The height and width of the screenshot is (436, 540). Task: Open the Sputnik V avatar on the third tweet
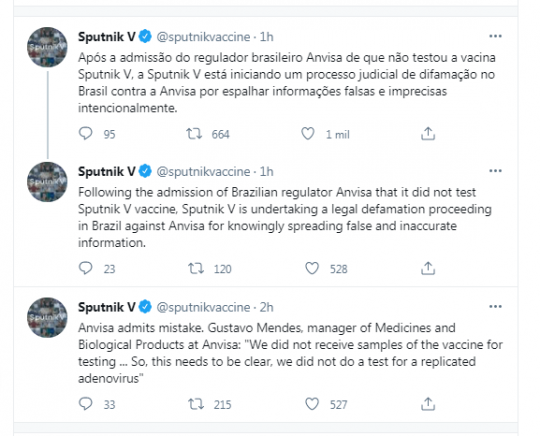pos(47,318)
